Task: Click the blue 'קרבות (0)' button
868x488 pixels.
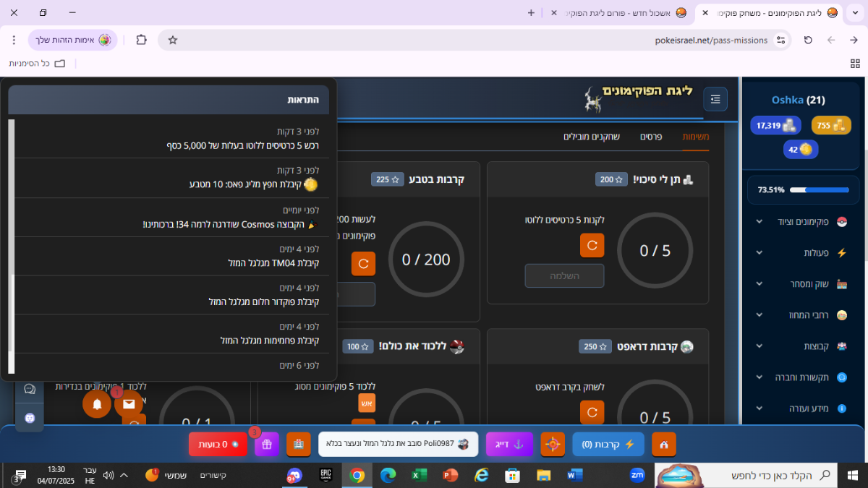Action: tap(608, 444)
